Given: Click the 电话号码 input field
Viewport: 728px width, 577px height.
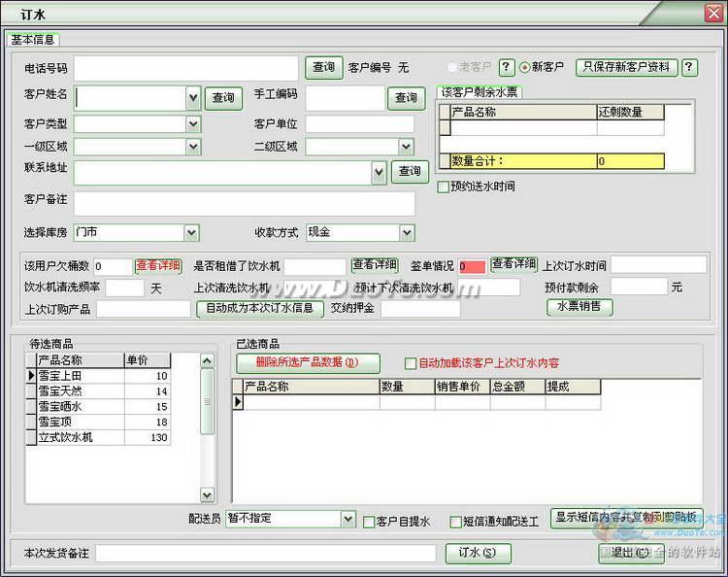Looking at the screenshot, I should coord(185,68).
